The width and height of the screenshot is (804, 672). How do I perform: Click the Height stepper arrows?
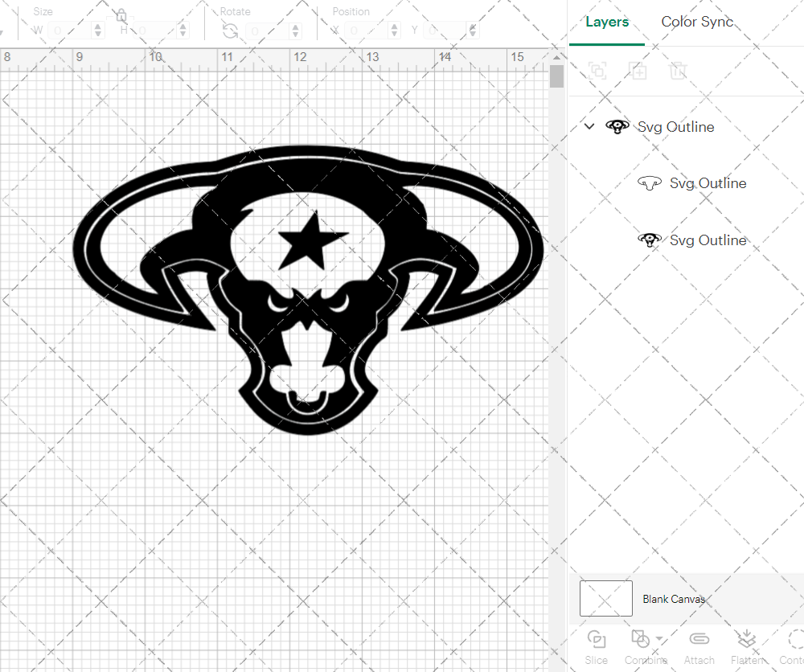pos(183,31)
